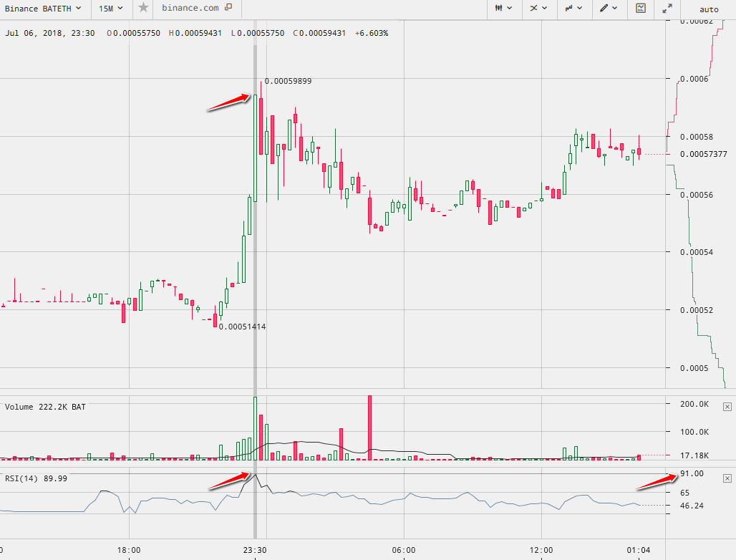Toggle the auto price scale
Screen dimensions: 736x560
[x=708, y=9]
